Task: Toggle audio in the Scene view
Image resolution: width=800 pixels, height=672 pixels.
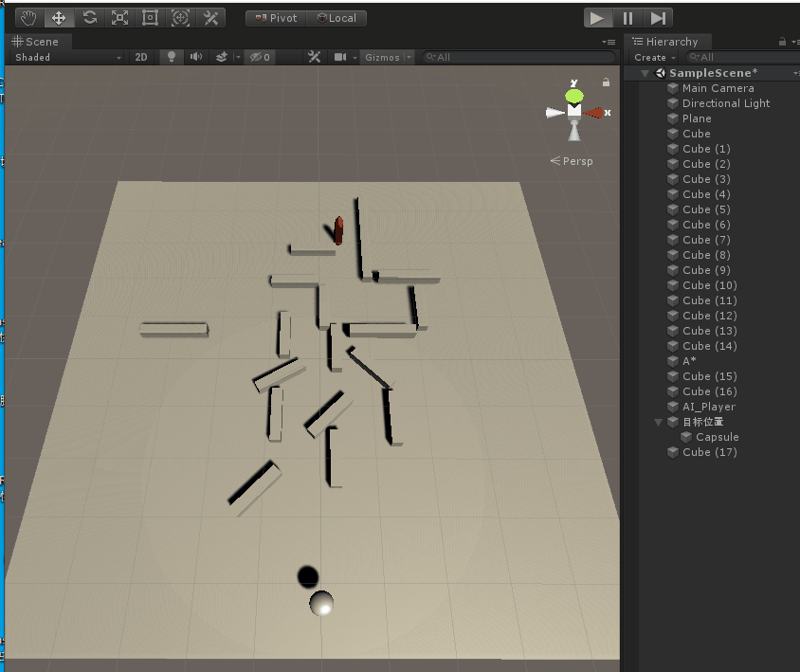Action: pos(197,57)
